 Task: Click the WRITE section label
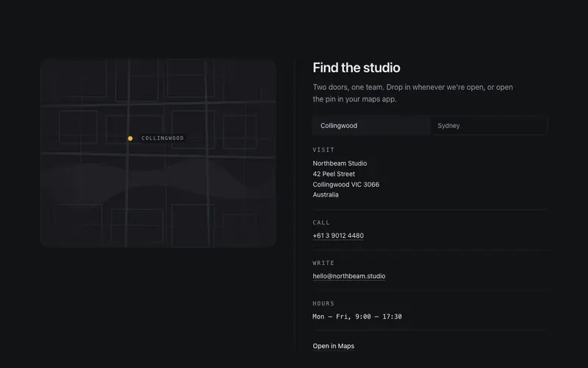pyautogui.click(x=323, y=263)
